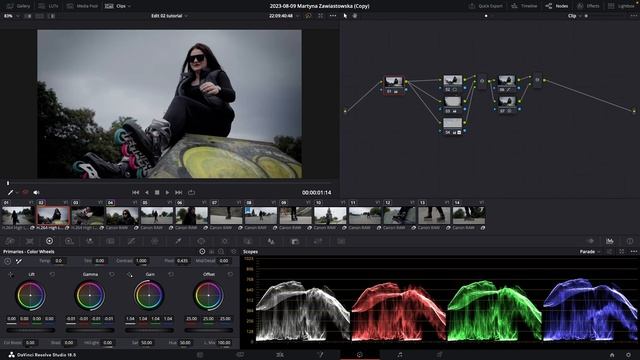Select the arrow pointer tool in node editor
The image size is (640, 360).
[345, 16]
